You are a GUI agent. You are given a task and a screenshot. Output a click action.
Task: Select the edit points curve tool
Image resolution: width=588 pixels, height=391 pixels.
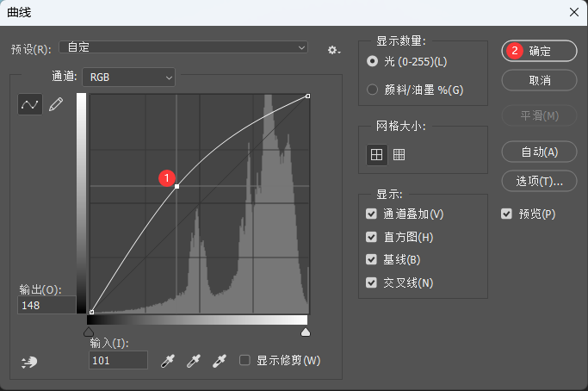30,104
